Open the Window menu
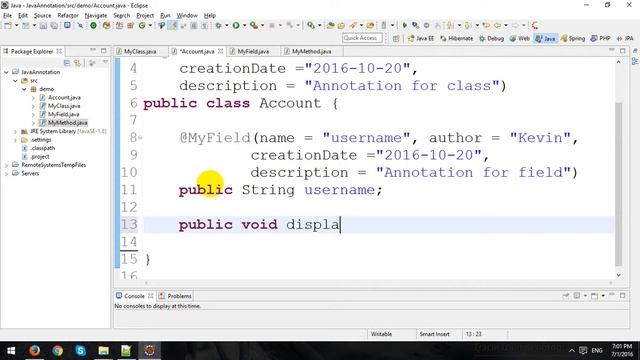 (187, 16)
